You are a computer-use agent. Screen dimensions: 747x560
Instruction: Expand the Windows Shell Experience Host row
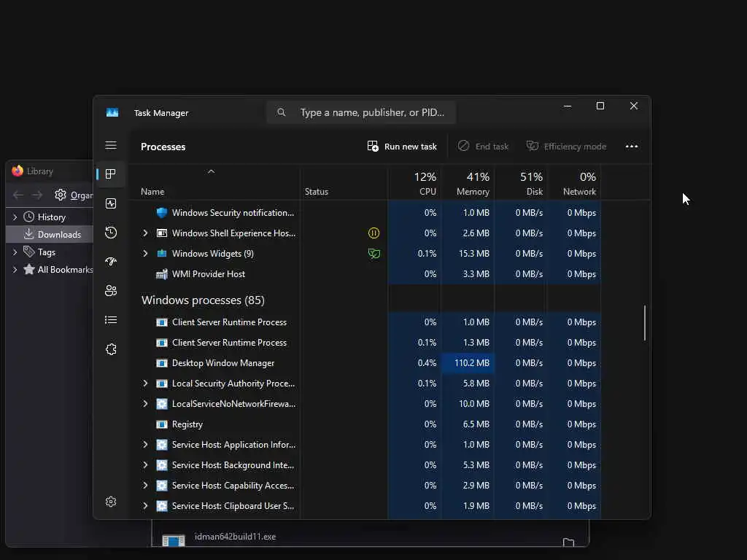[145, 233]
